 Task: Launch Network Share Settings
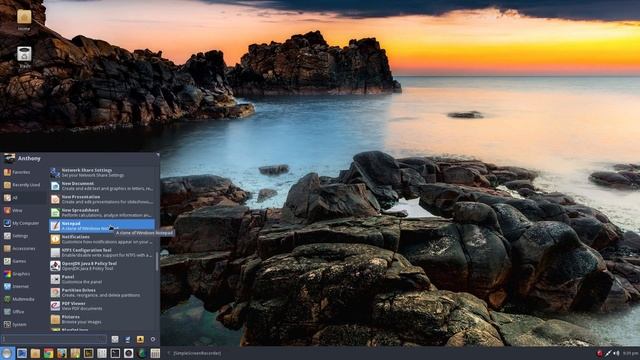pyautogui.click(x=102, y=172)
